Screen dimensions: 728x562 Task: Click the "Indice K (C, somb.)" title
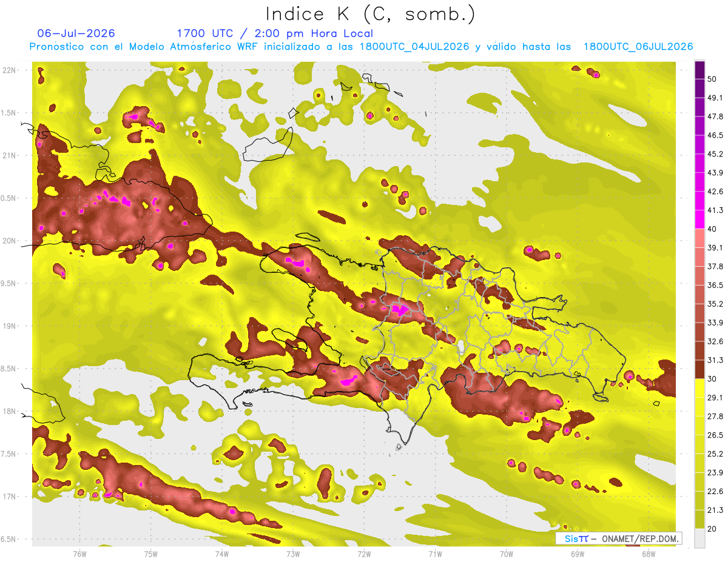(x=370, y=14)
